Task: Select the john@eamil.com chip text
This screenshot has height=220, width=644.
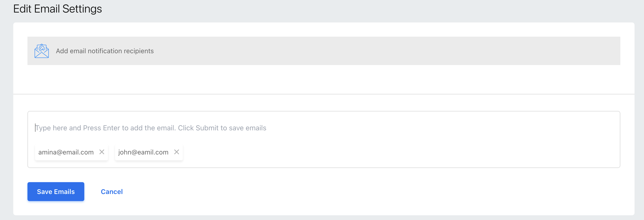Action: [143, 152]
